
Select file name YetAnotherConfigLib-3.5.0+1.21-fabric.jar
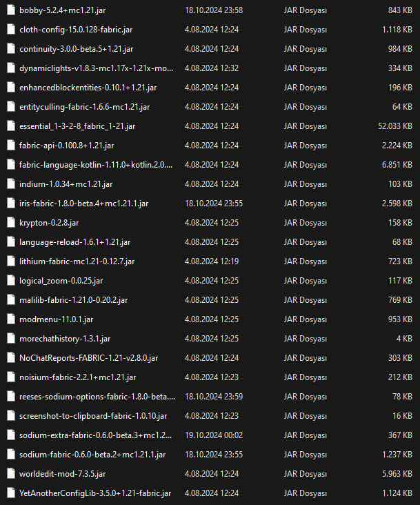point(95,493)
